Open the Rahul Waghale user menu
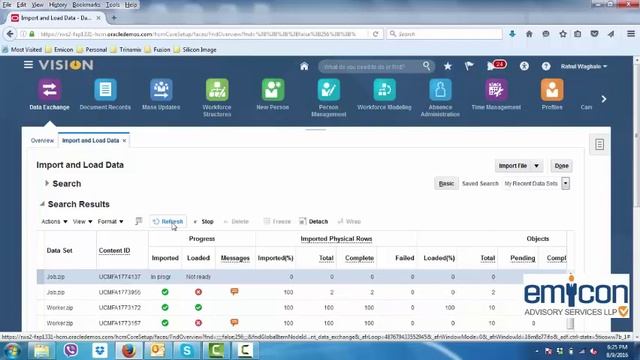 coord(584,66)
